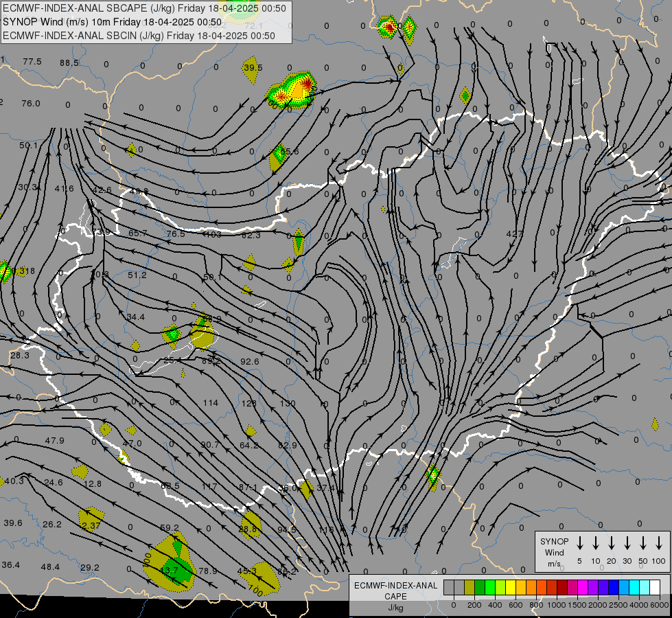Click the 65.7 value on the map
Viewport: 672px width, 618px height.
(138, 233)
